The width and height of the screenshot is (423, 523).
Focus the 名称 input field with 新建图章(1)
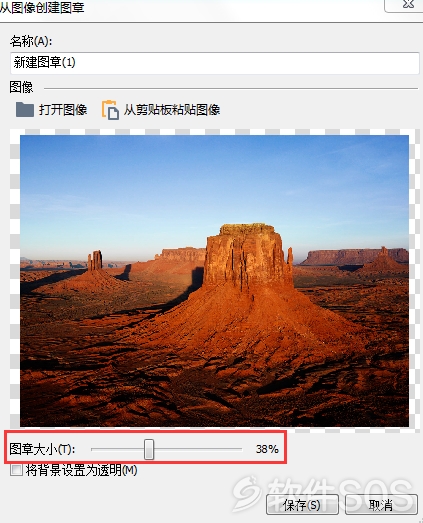[215, 63]
